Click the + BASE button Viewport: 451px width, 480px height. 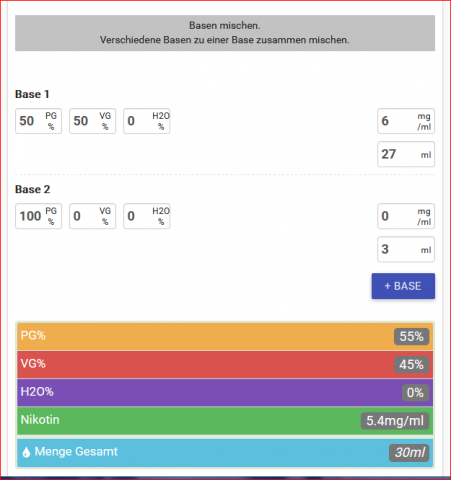point(403,286)
